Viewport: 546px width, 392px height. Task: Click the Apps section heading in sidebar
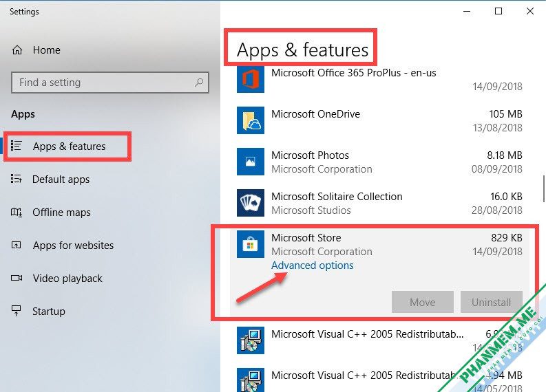click(x=23, y=114)
